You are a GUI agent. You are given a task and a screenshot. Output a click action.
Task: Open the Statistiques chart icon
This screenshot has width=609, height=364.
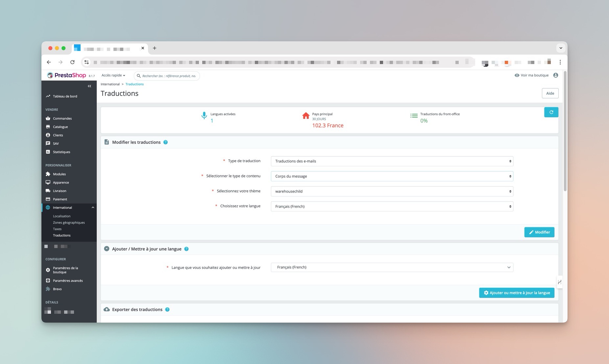[x=48, y=152]
